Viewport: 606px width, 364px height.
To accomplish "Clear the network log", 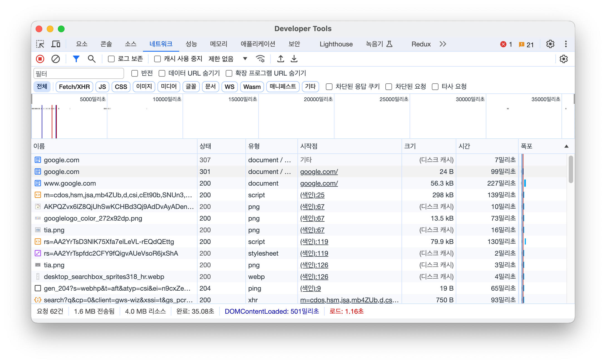I will pyautogui.click(x=56, y=59).
